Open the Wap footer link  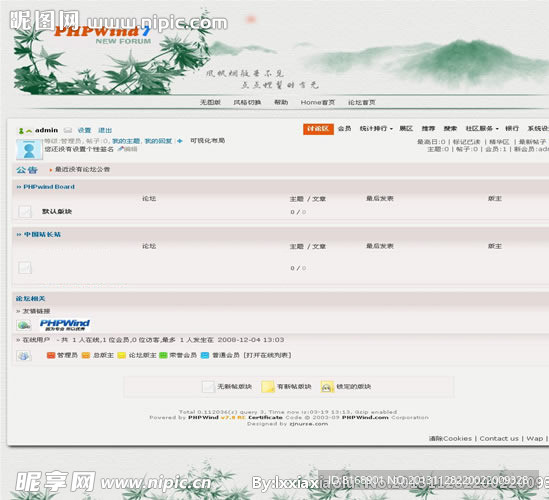click(x=535, y=438)
